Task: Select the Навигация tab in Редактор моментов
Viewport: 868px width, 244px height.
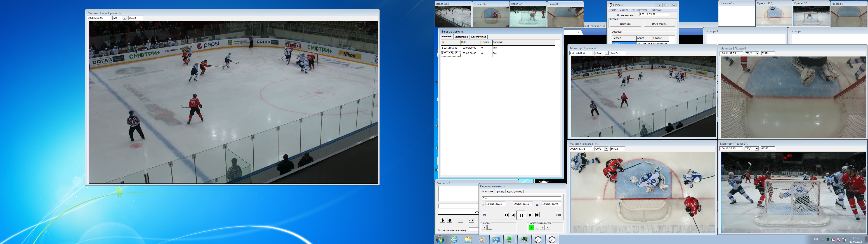Action: pyautogui.click(x=487, y=191)
